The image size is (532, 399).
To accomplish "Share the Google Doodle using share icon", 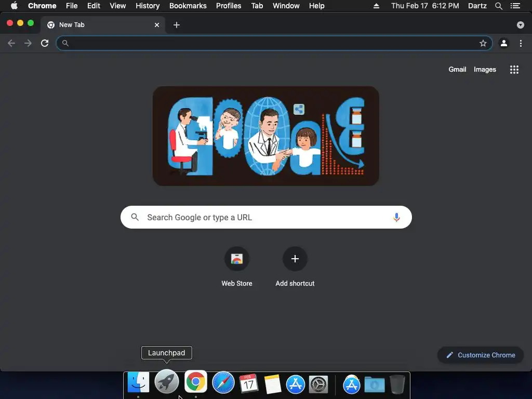I will point(299,109).
